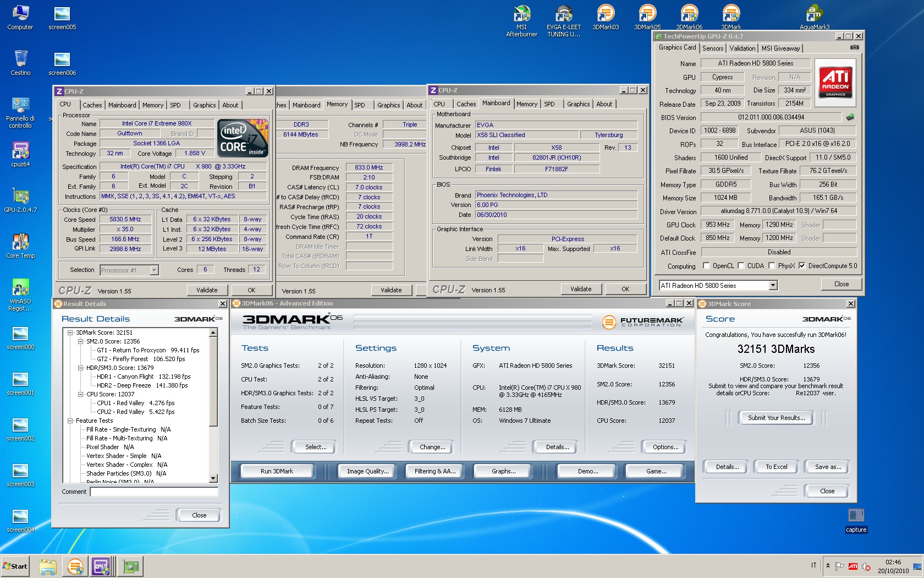Viewport: 924px width, 578px height.
Task: Click Result Details scrollbar down arrow
Action: [x=213, y=478]
